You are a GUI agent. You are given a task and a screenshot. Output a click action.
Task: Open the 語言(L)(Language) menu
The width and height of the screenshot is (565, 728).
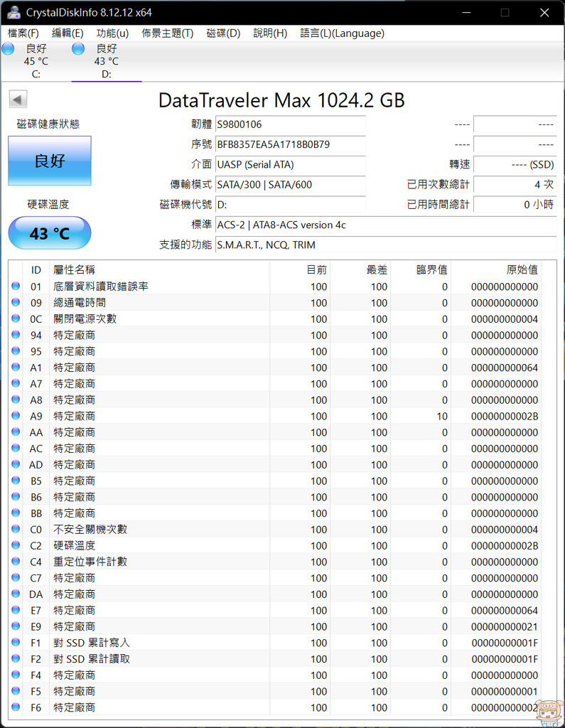(342, 33)
